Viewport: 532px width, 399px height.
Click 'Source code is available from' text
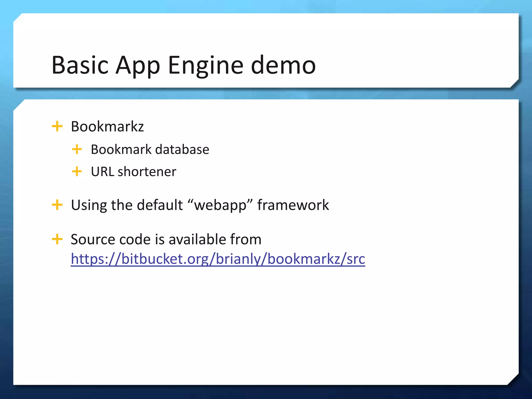pyautogui.click(x=166, y=239)
